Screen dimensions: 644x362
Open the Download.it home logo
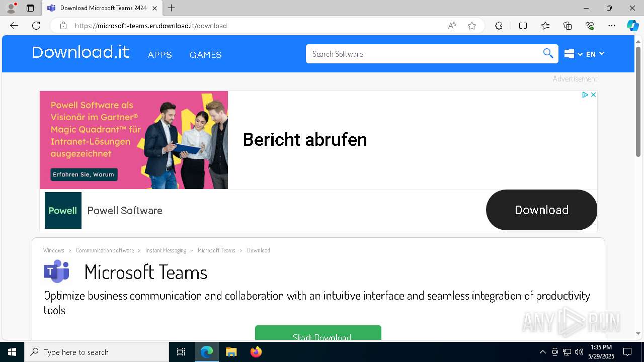pos(81,52)
